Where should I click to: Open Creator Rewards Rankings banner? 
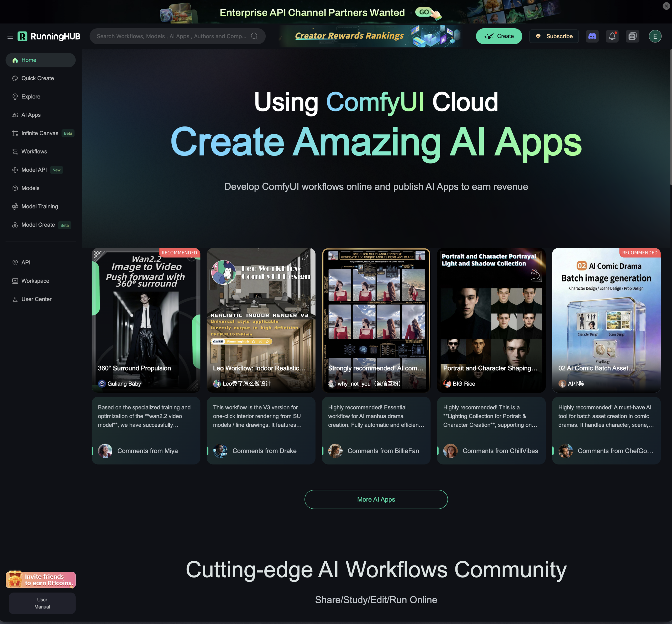(371, 36)
